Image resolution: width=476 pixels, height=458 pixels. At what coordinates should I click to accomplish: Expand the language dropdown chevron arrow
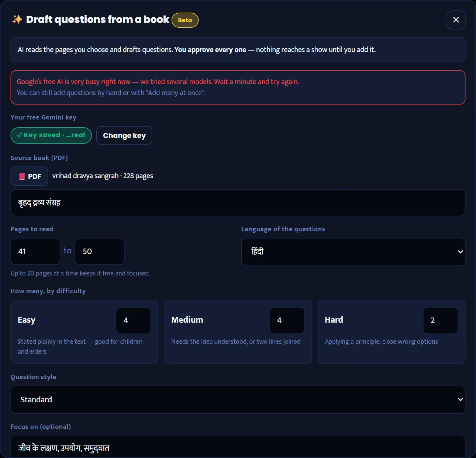[x=460, y=252]
